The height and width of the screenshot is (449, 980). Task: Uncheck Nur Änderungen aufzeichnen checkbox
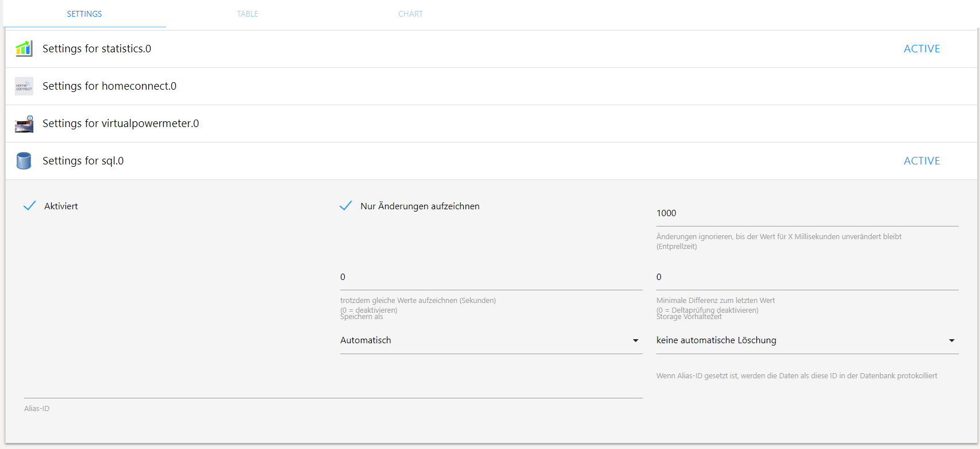346,206
